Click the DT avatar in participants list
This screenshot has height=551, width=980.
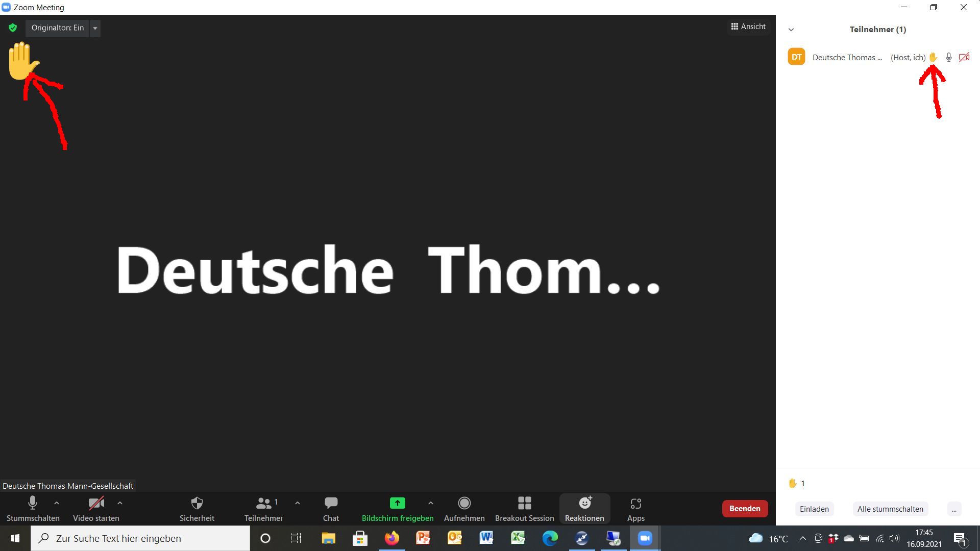[x=797, y=57]
